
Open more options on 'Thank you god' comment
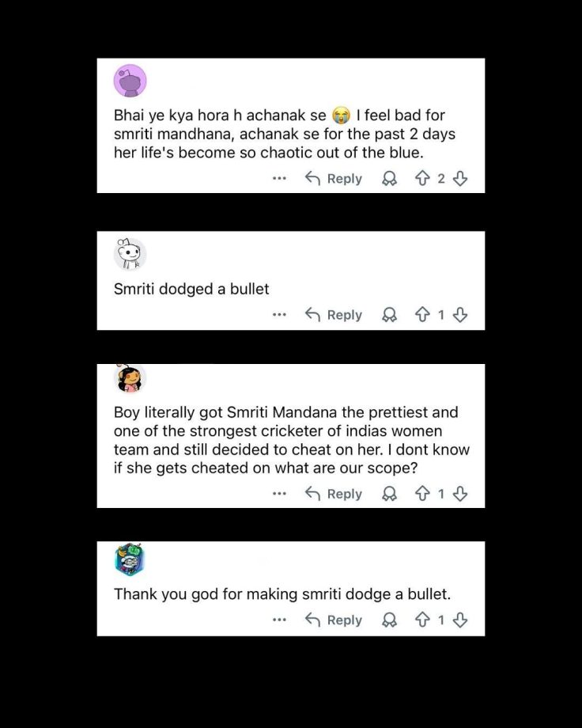278,620
